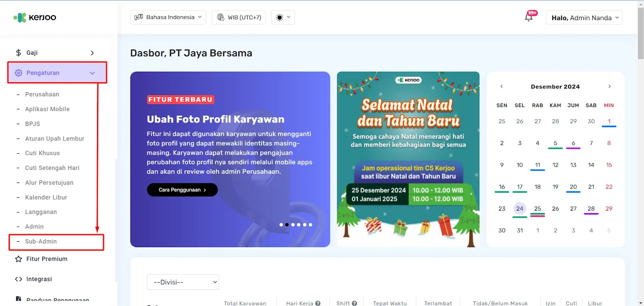Screen dimensions: 644x306
Task: Click the sun theme icon
Action: 280,17
